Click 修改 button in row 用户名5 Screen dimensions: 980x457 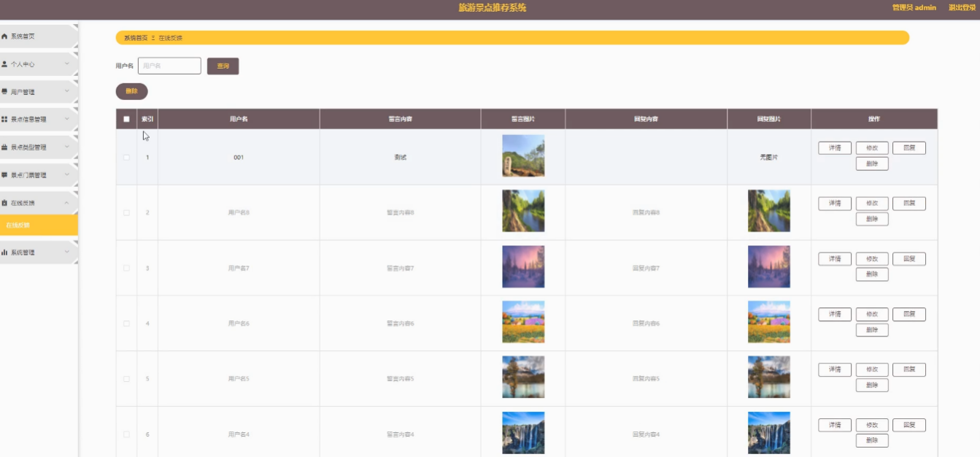pos(872,370)
